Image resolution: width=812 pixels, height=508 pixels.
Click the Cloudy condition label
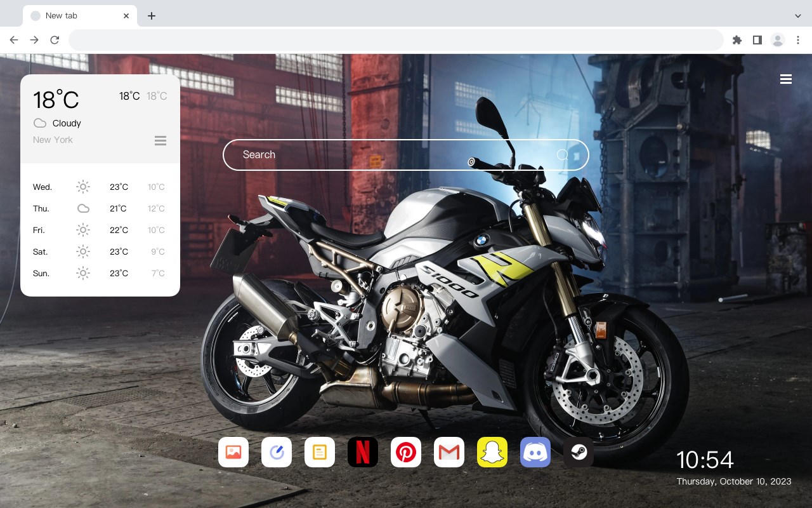click(x=67, y=123)
